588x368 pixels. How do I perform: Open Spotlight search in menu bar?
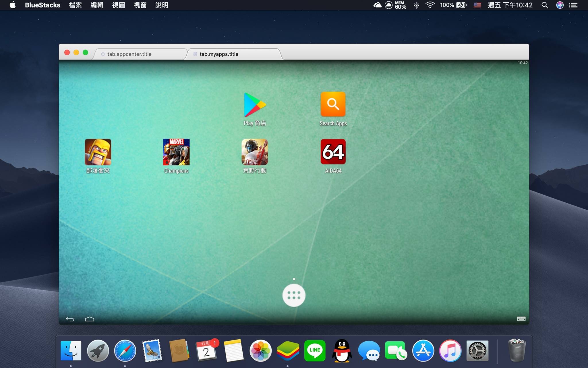(x=545, y=5)
